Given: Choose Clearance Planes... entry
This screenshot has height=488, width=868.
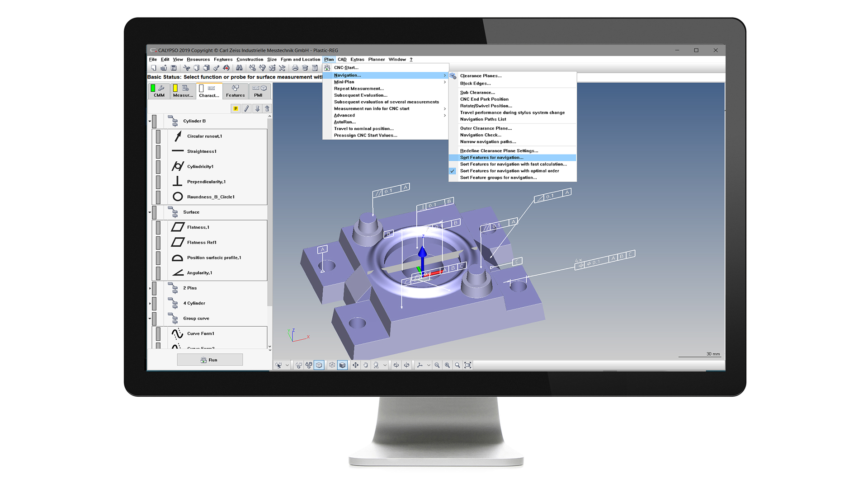Looking at the screenshot, I should (512, 76).
